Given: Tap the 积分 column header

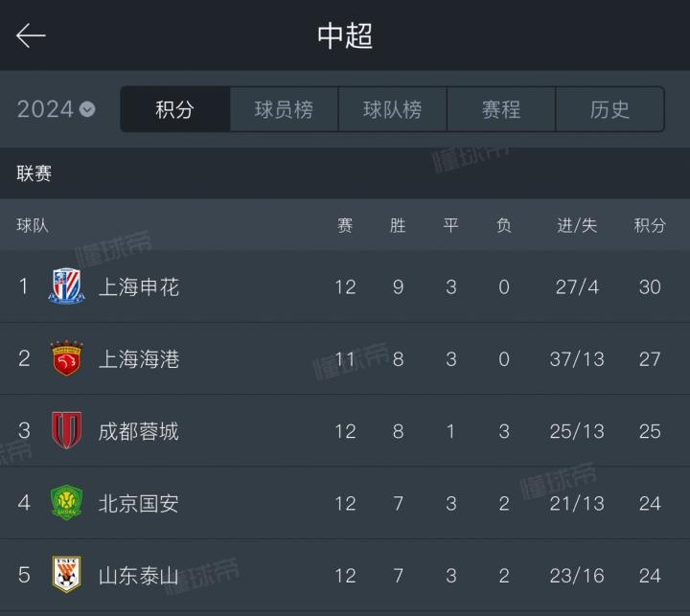Looking at the screenshot, I should (650, 225).
